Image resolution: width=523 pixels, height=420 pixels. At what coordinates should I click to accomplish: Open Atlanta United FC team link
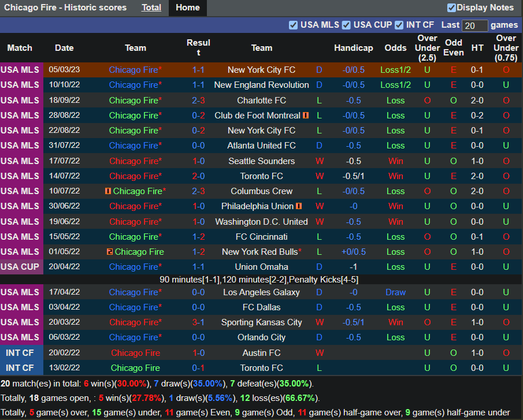click(x=261, y=146)
